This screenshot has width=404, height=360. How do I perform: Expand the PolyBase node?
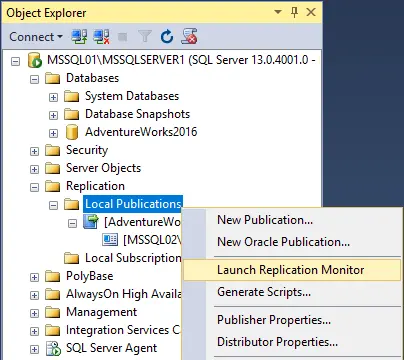pyautogui.click(x=34, y=277)
